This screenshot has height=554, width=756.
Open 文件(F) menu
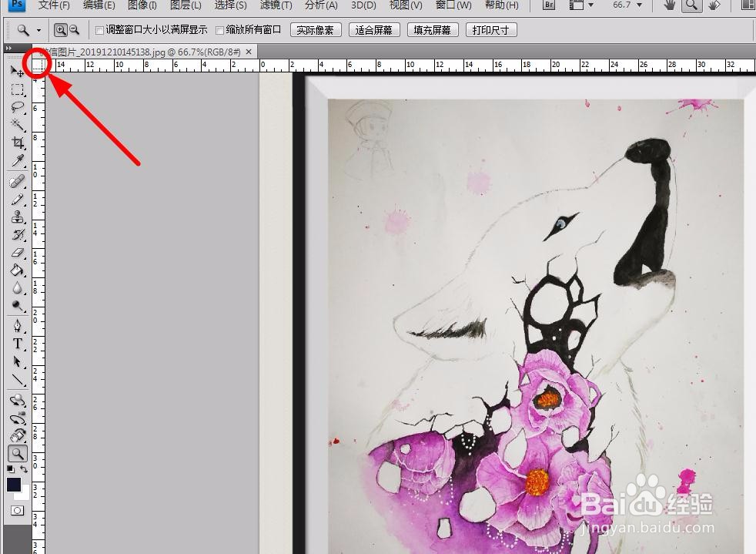click(54, 5)
